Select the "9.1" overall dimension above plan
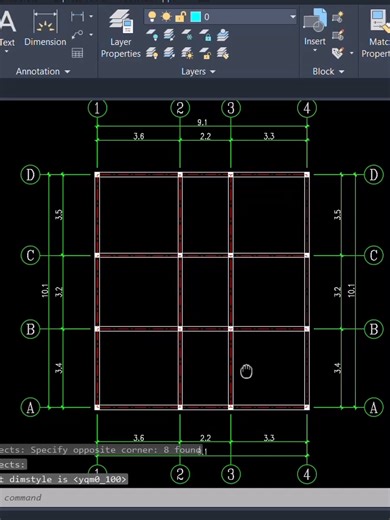The height and width of the screenshot is (520, 390). [x=202, y=122]
